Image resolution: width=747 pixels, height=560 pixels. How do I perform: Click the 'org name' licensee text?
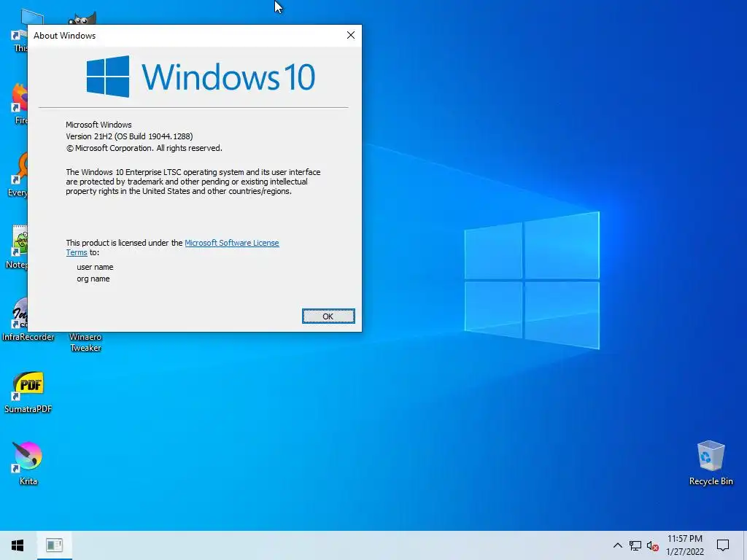click(93, 279)
